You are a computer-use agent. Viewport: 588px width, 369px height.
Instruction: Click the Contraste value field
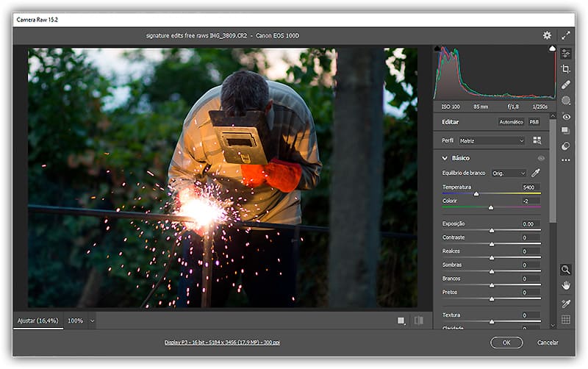tap(530, 237)
